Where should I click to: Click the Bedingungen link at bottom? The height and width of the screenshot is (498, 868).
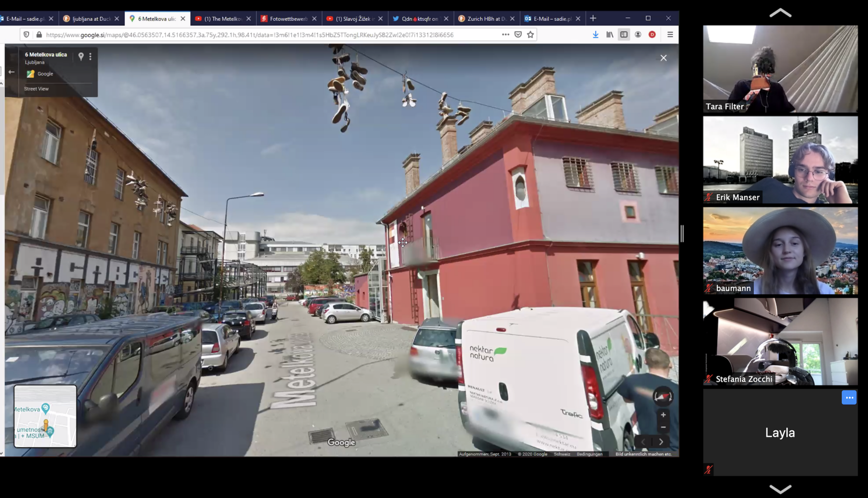click(589, 454)
